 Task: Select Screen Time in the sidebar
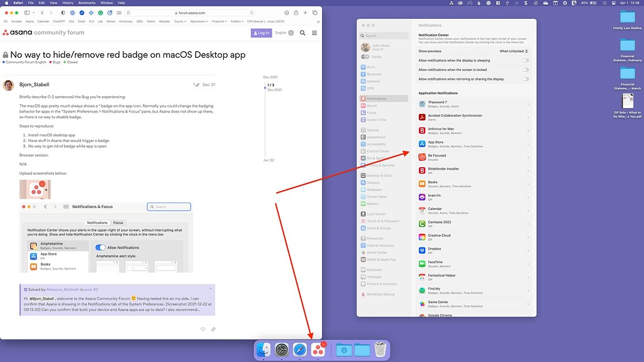[378, 119]
